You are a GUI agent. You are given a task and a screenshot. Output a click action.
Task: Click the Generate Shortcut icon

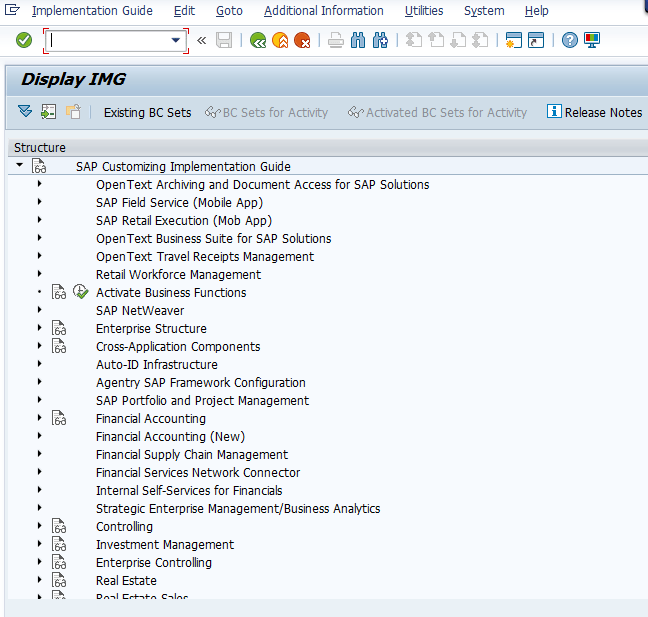pyautogui.click(x=536, y=40)
